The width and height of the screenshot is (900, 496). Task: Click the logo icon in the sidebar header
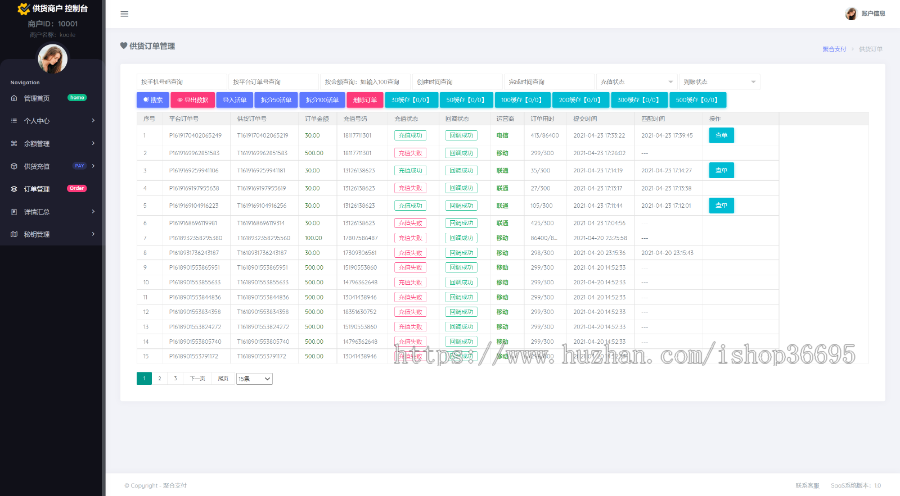pyautogui.click(x=23, y=8)
